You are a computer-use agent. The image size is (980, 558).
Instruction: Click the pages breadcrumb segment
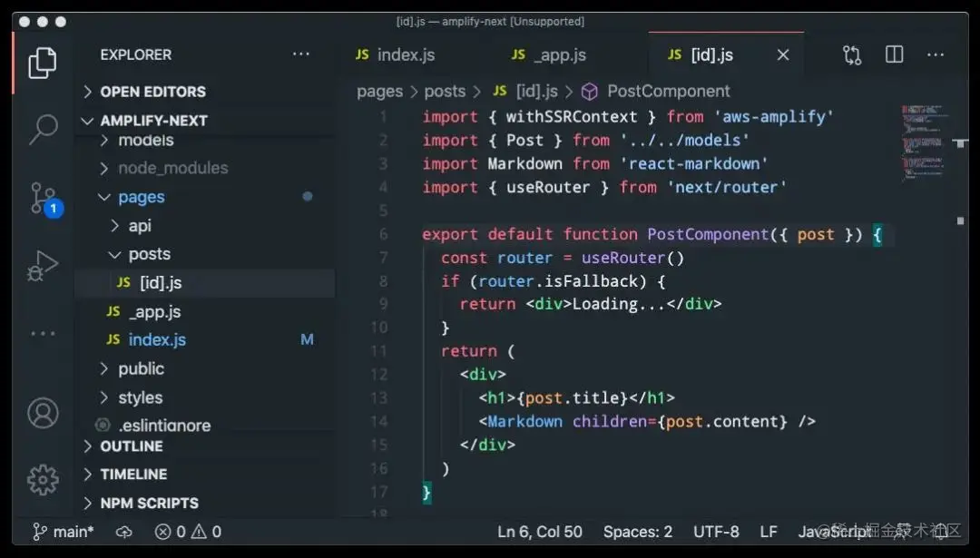379,92
